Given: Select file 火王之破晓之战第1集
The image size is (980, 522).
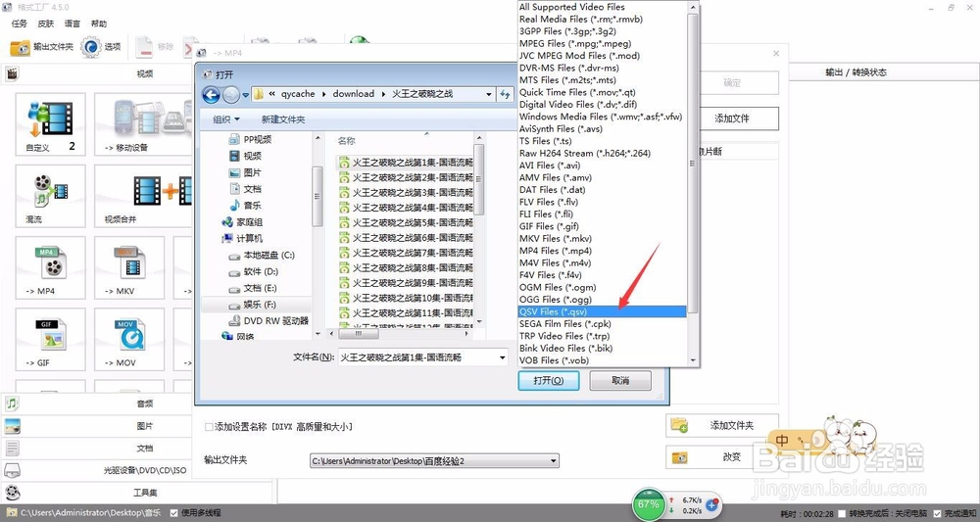Looking at the screenshot, I should (x=406, y=163).
